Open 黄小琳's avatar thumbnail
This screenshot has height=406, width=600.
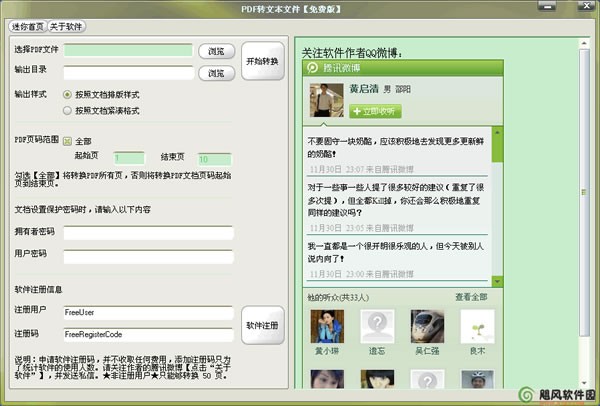pos(327,326)
